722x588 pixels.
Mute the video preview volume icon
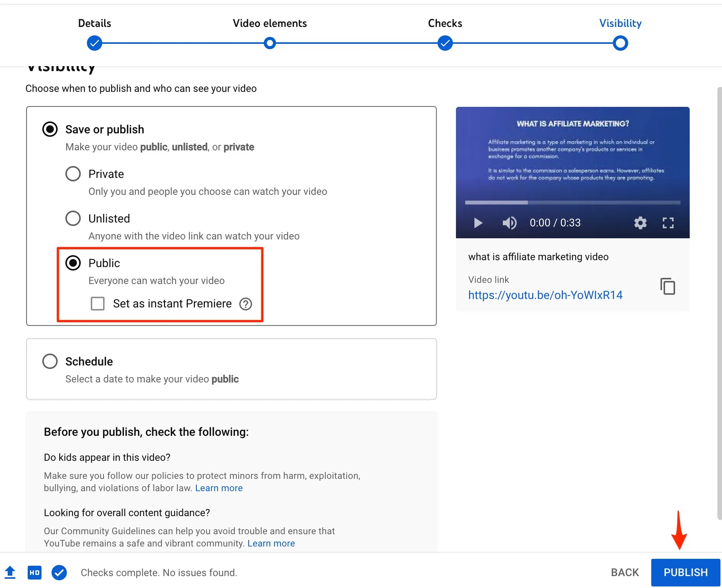509,223
